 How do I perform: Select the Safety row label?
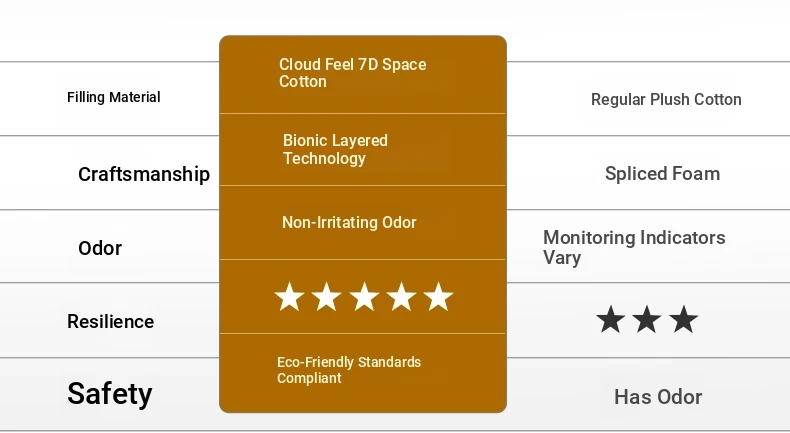pos(110,394)
